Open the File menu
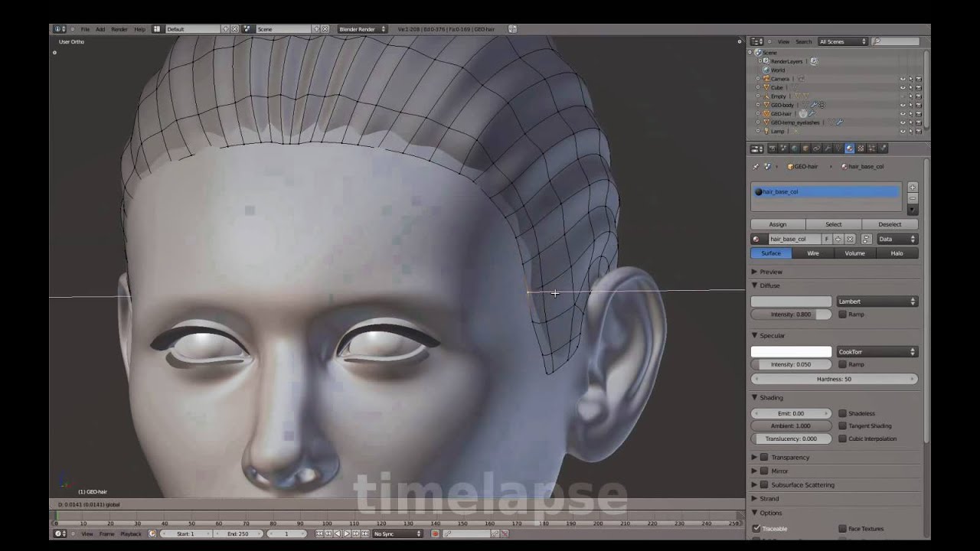The image size is (980, 551). click(85, 29)
